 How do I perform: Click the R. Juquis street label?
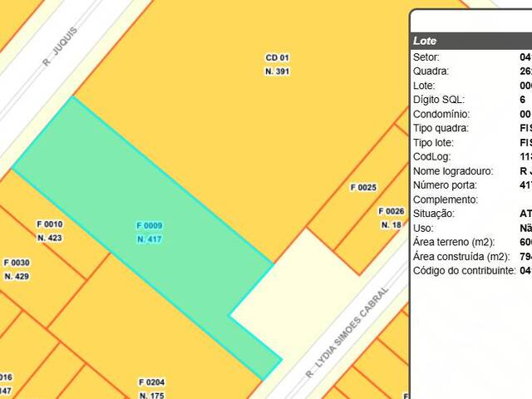click(x=59, y=48)
